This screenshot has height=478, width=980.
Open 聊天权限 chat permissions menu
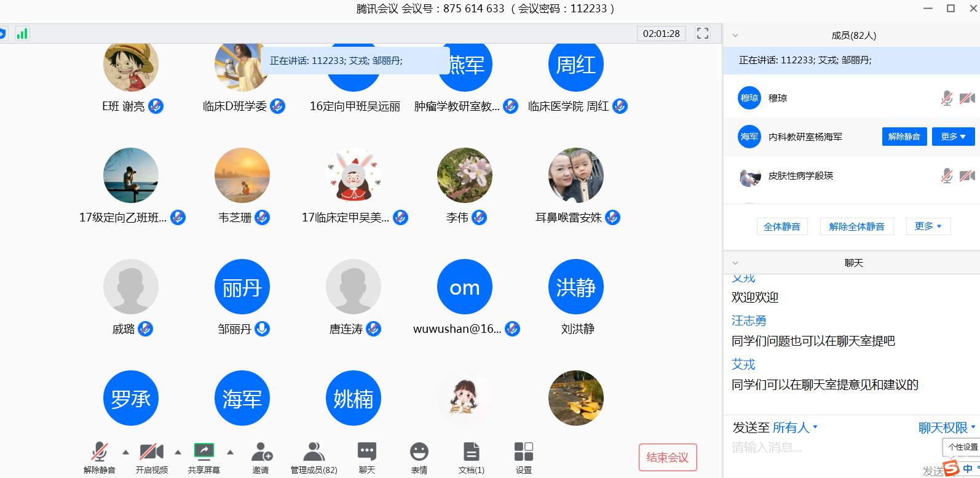tap(946, 427)
